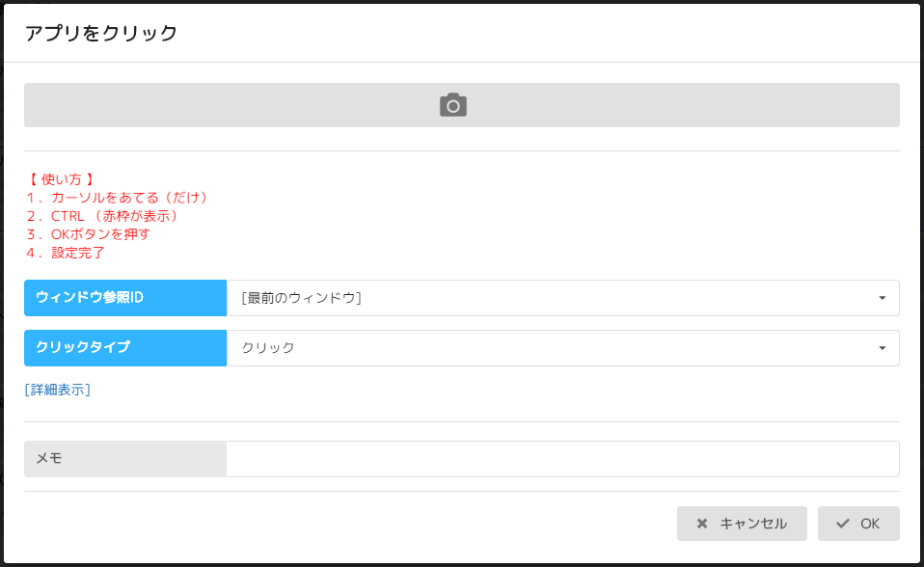Screen dimensions: 924x567
Task: Click the アプリをクリック dialog title
Action: click(x=101, y=33)
